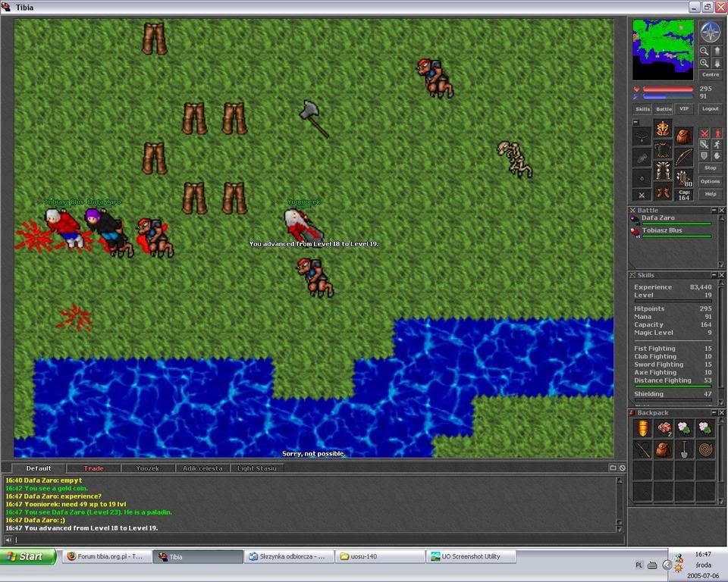Select Dafa Zaro in Battle list

coord(671,219)
